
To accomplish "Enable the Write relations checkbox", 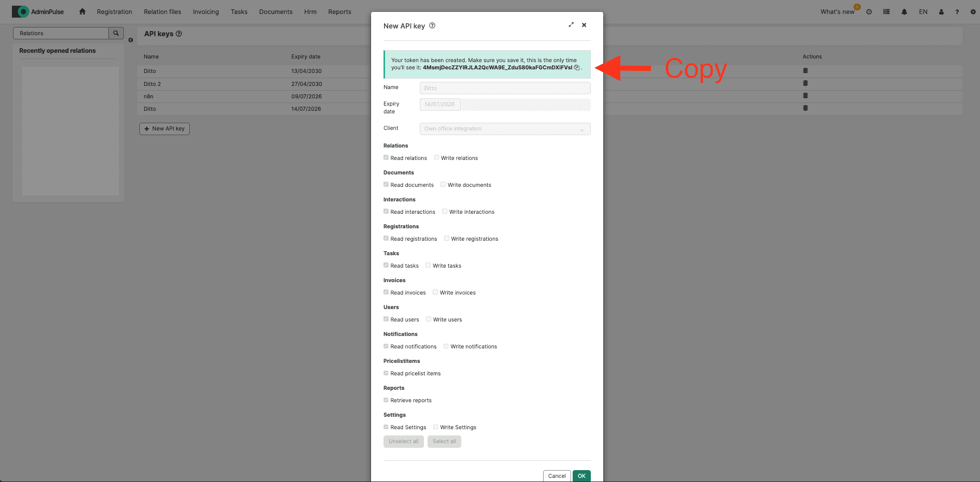I will coord(436,158).
